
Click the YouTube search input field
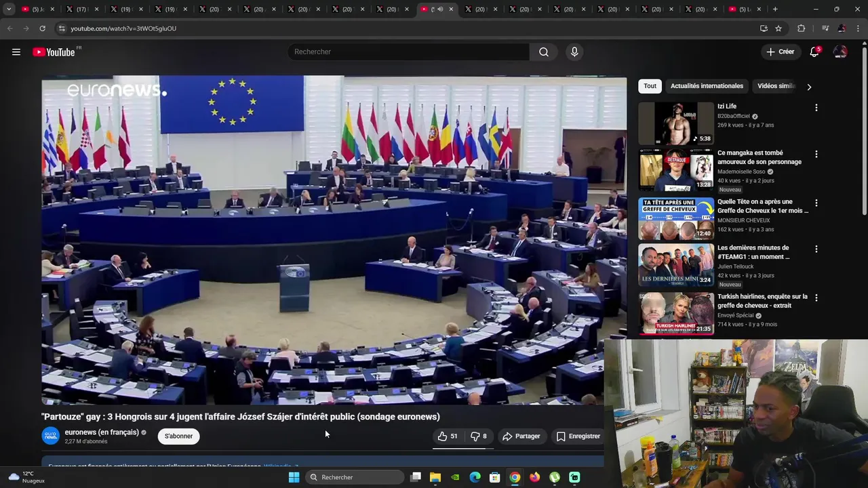click(x=408, y=52)
